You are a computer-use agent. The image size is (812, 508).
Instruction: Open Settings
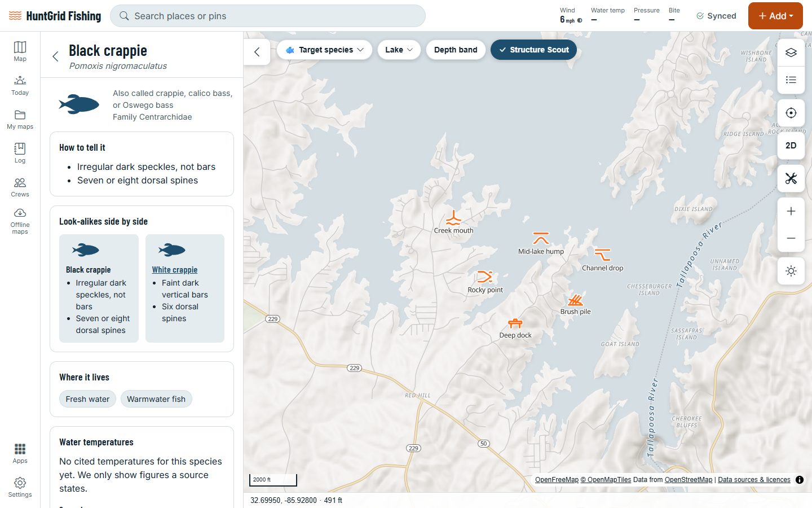(x=20, y=487)
